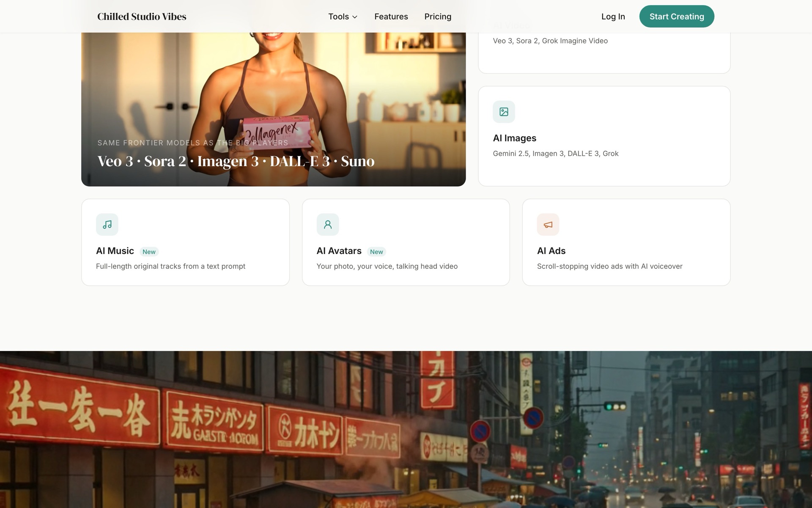Open the AI Images card title
The height and width of the screenshot is (508, 812).
[x=515, y=138]
